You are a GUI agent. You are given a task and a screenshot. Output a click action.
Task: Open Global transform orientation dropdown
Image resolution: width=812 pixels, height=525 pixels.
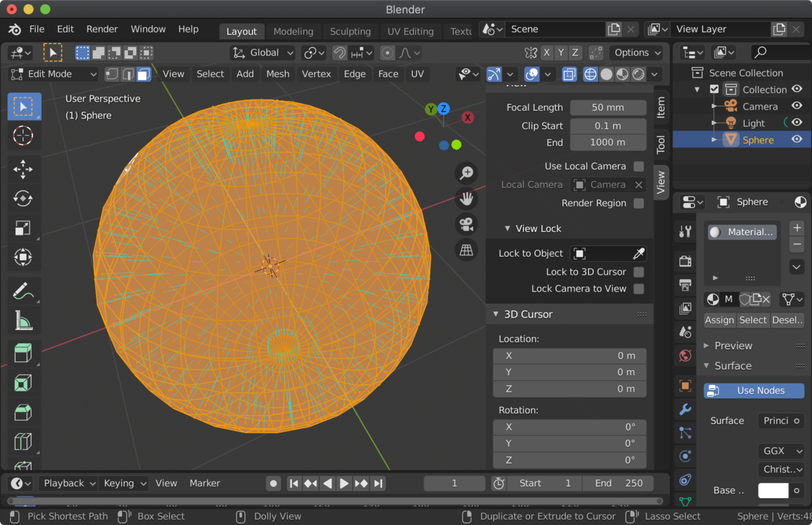click(263, 52)
